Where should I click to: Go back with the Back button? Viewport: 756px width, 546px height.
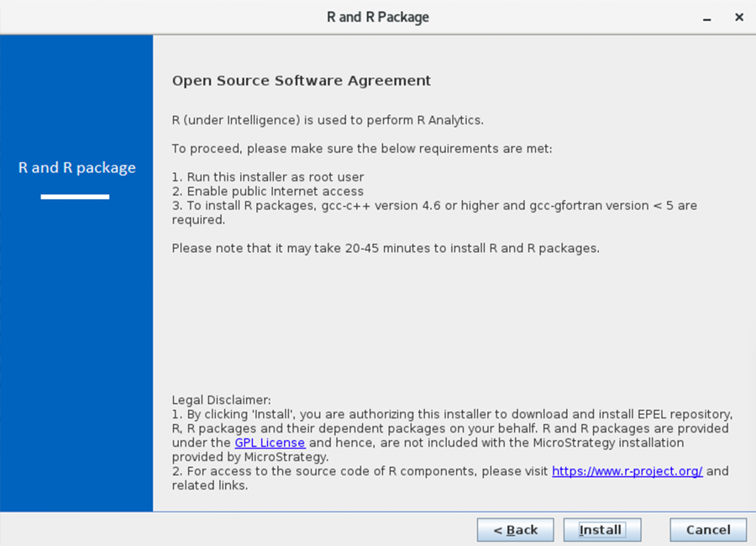[x=515, y=530]
